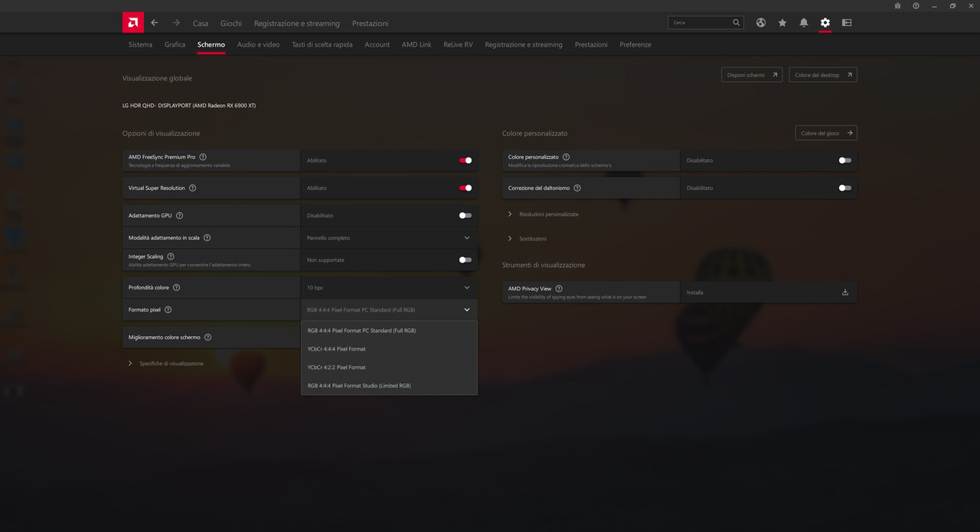
Task: Open Giochi in the top navigation
Action: (231, 24)
